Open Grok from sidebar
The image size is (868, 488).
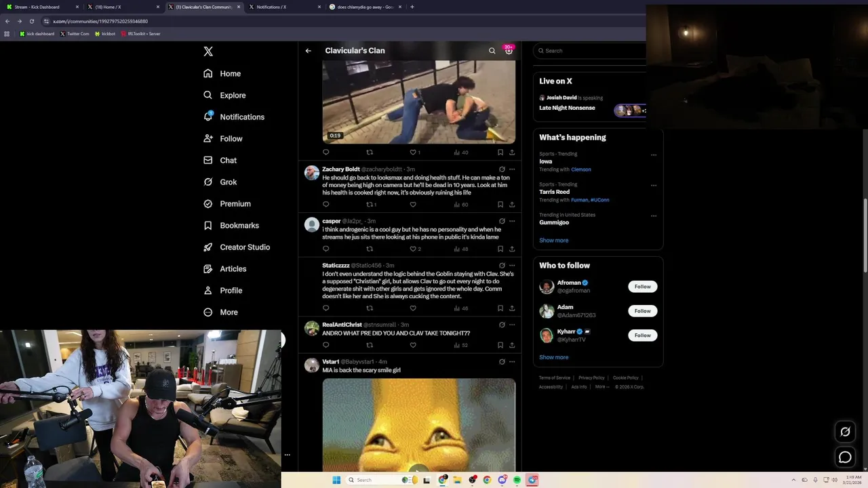point(220,182)
